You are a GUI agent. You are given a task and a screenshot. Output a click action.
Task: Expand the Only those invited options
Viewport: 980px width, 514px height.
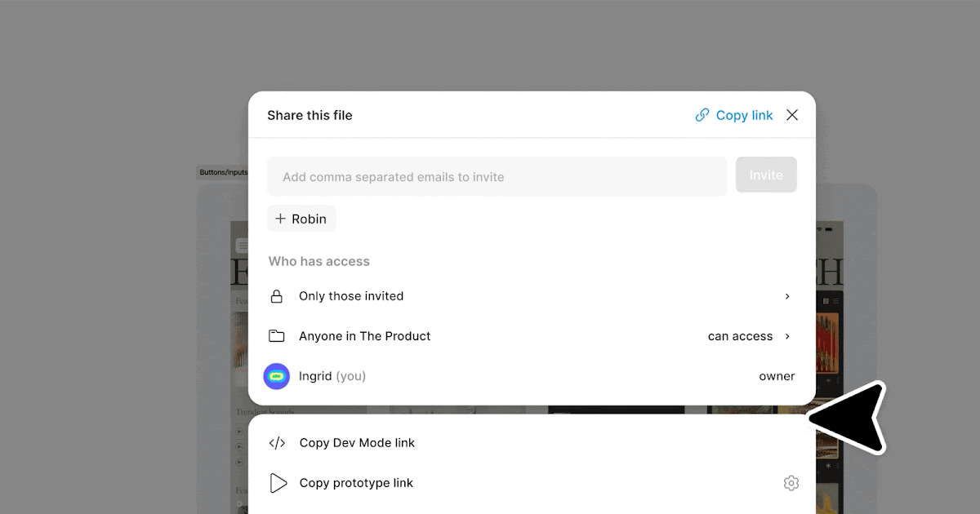[787, 296]
